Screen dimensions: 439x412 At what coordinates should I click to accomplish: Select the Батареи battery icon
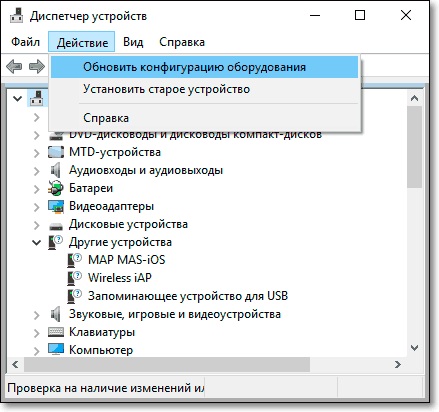(56, 188)
